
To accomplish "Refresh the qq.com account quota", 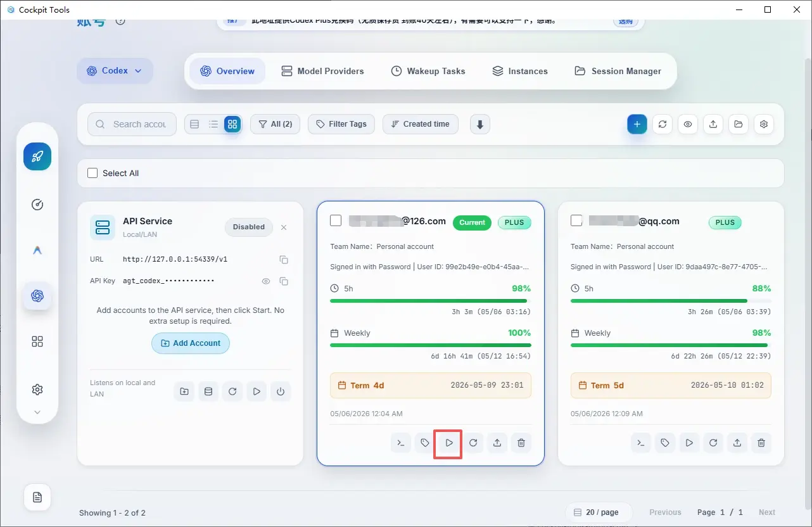I will [714, 443].
